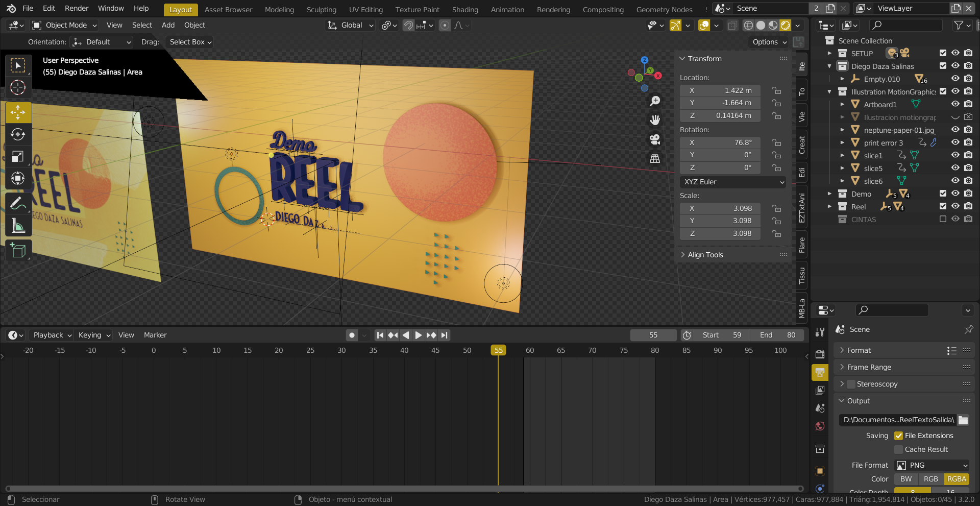Toggle camera view icon
This screenshot has width=980, height=506.
655,139
